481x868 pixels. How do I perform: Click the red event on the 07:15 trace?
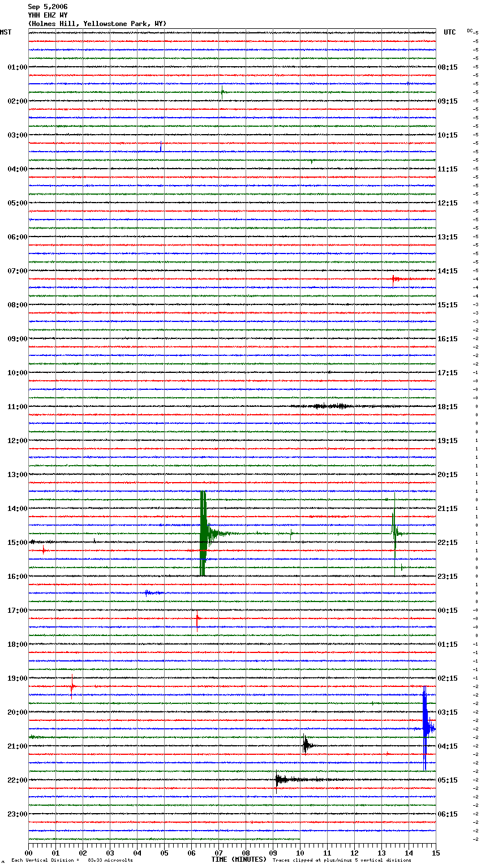[x=396, y=279]
